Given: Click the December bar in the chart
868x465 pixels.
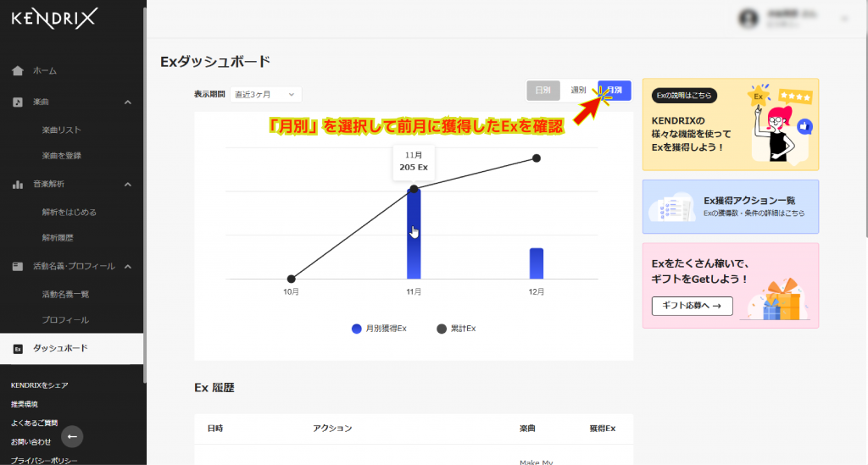Looking at the screenshot, I should 536,263.
